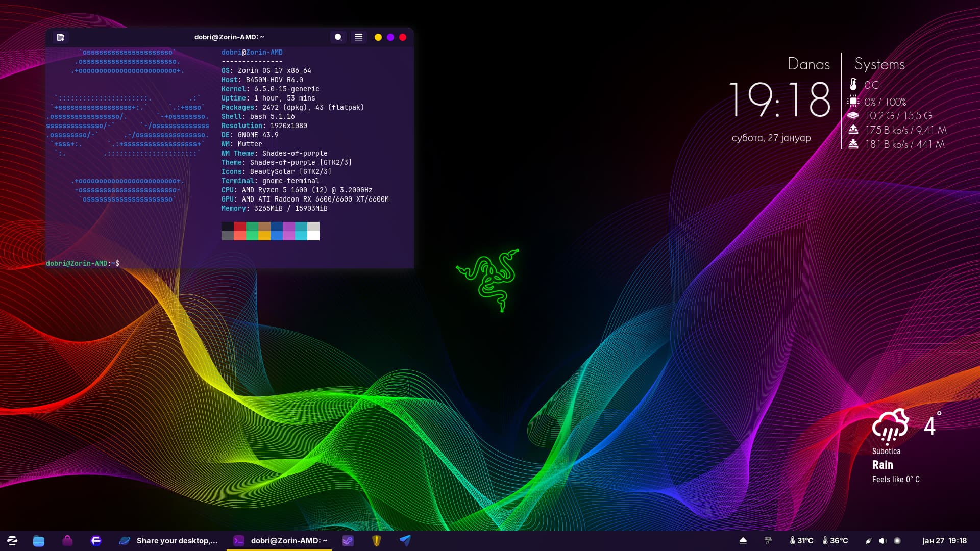980x551 pixels.
Task: Click the CPU: AMD Ryzen 5 1600 line
Action: [x=297, y=190]
